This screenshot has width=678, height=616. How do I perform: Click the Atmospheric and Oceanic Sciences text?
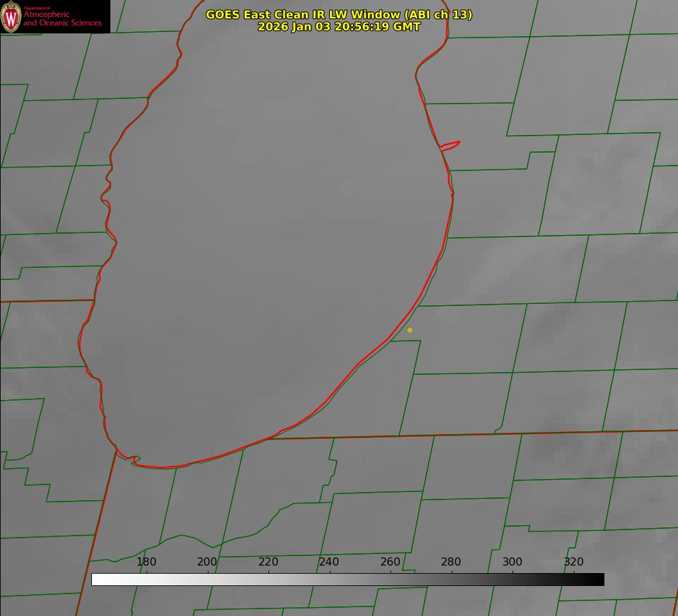62,18
